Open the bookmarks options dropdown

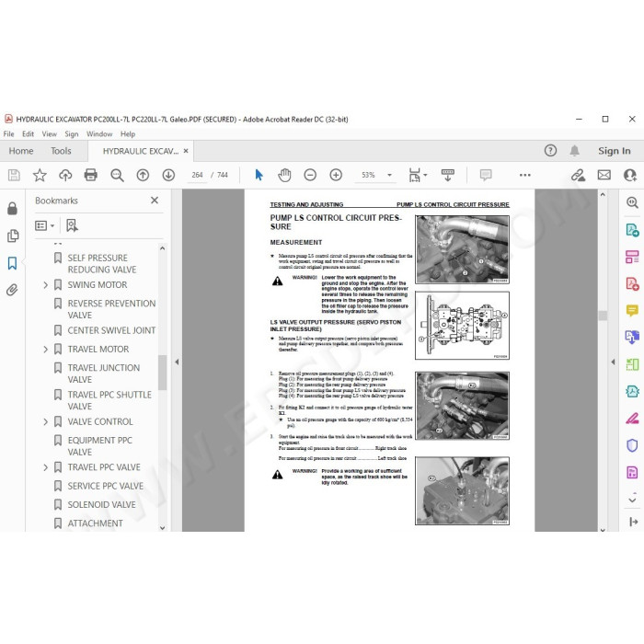(45, 225)
